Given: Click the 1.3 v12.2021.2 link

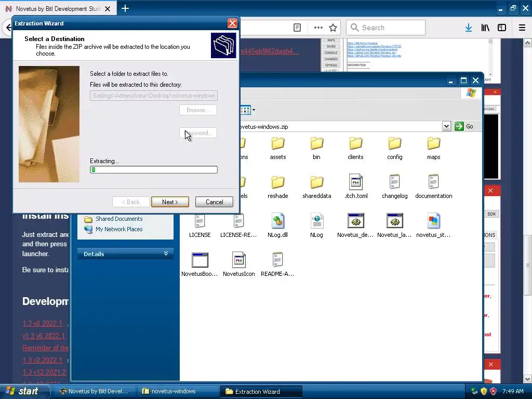Looking at the screenshot, I should (45, 372).
